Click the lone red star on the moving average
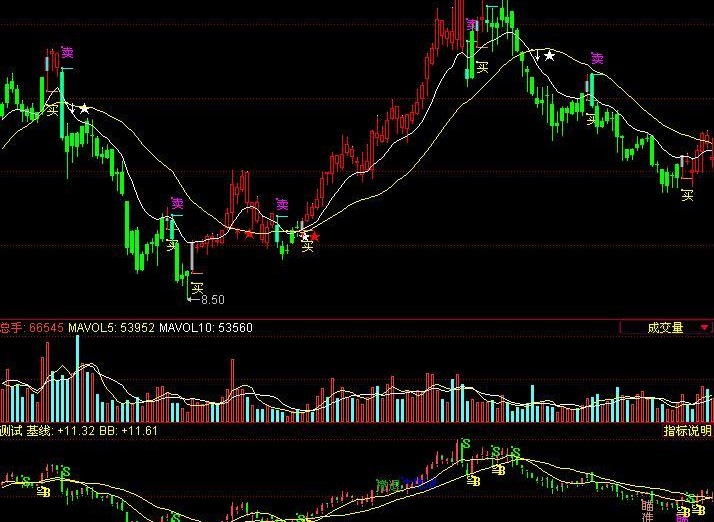 coord(249,234)
